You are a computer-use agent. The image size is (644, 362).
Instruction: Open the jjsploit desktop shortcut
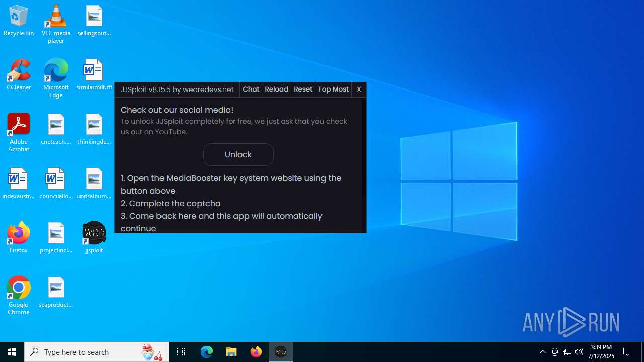coord(94,237)
